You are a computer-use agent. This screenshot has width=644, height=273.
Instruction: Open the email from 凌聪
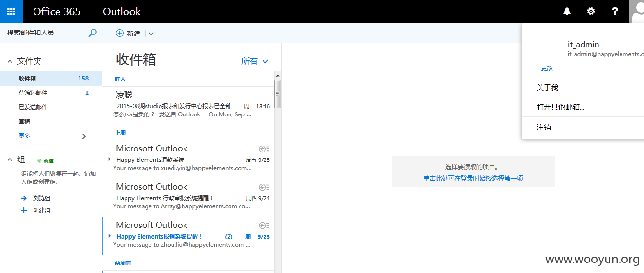pyautogui.click(x=188, y=105)
